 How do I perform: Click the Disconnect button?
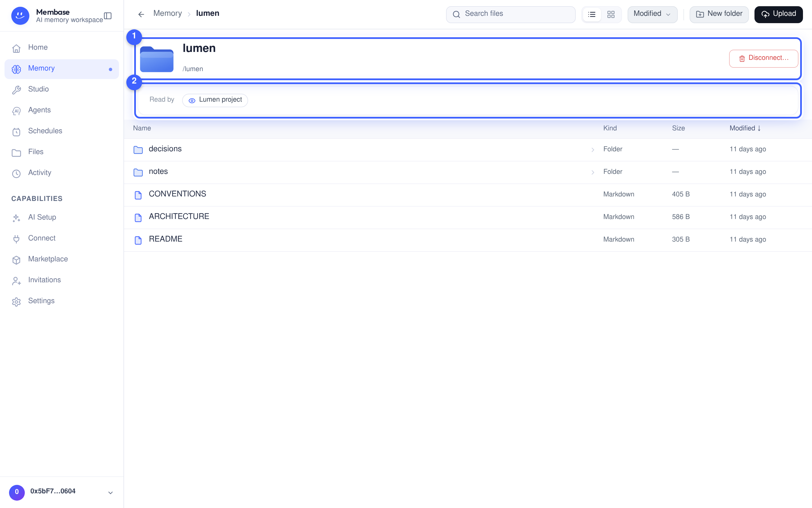click(763, 58)
